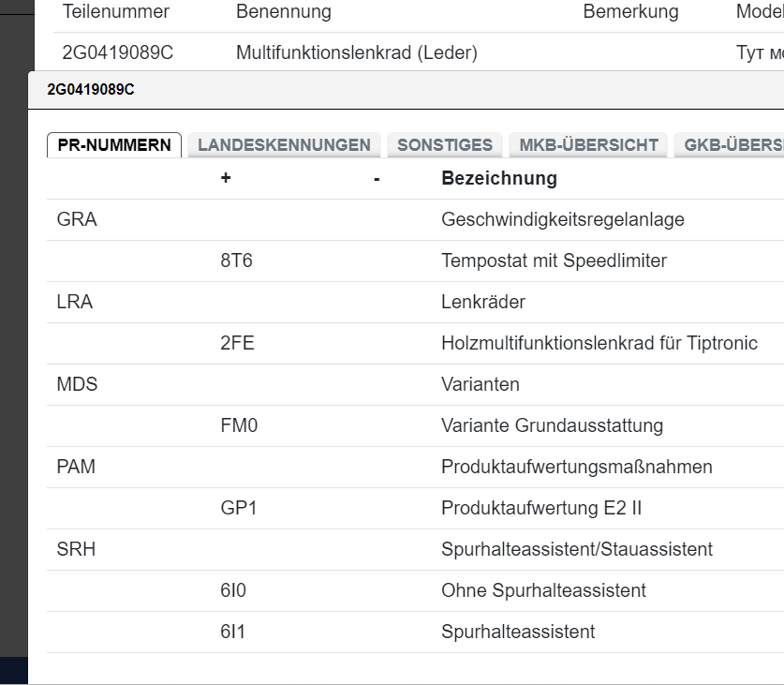Activate the PR-NUMMERN tab
This screenshot has height=685, width=784.
click(114, 145)
